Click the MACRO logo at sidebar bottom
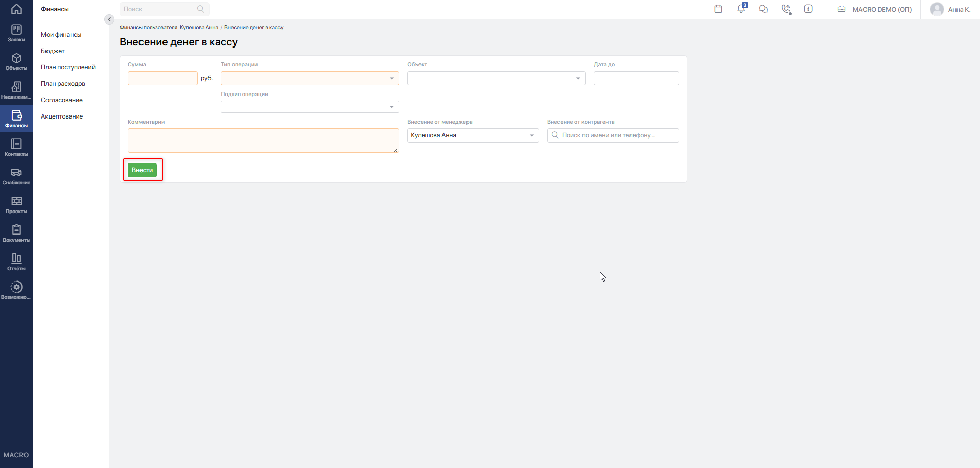980x468 pixels. pos(16,455)
